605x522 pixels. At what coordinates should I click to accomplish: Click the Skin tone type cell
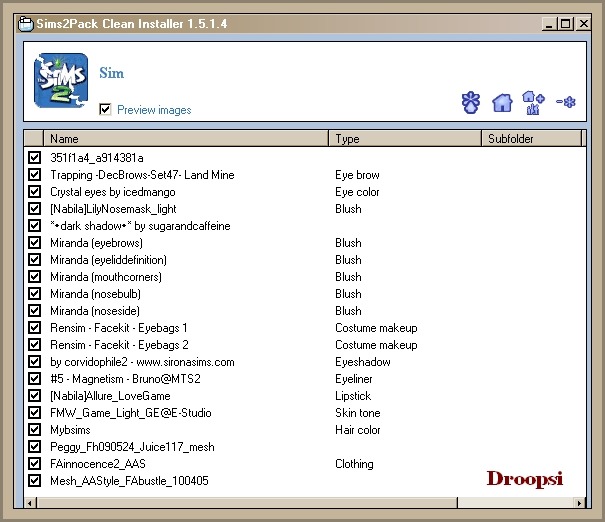click(358, 413)
